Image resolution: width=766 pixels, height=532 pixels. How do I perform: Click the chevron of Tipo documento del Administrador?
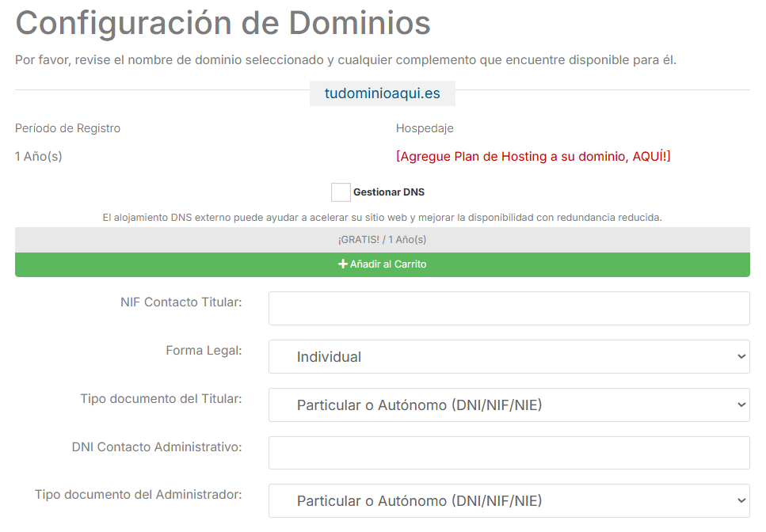[x=741, y=501]
